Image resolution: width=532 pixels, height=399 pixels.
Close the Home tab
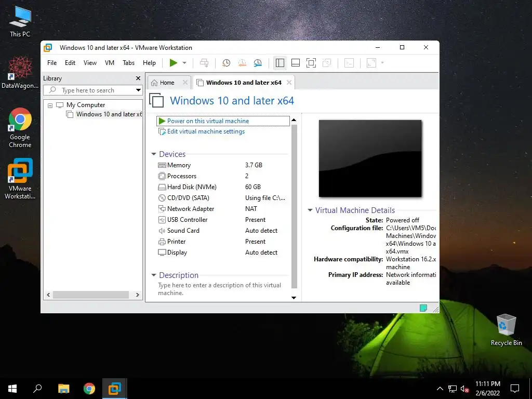click(x=185, y=83)
